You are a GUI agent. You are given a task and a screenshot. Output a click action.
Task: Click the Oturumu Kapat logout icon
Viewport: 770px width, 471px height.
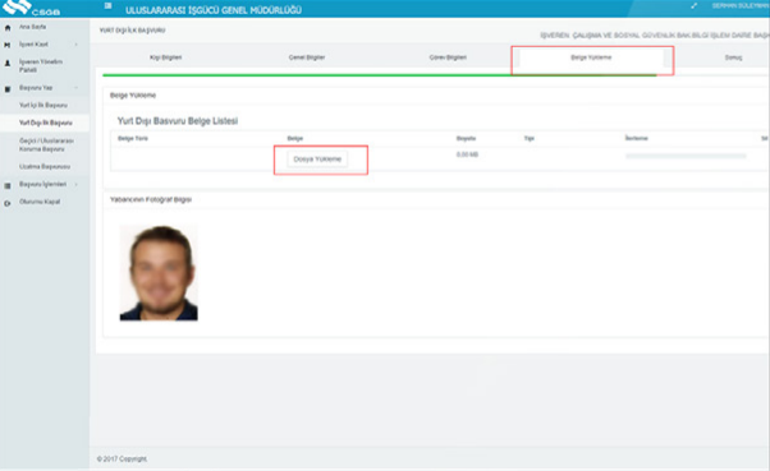coord(9,202)
